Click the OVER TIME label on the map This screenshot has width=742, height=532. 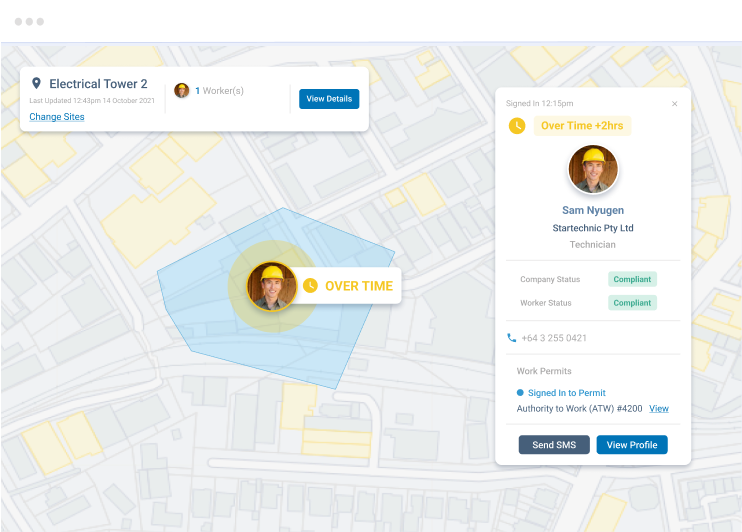(x=359, y=286)
